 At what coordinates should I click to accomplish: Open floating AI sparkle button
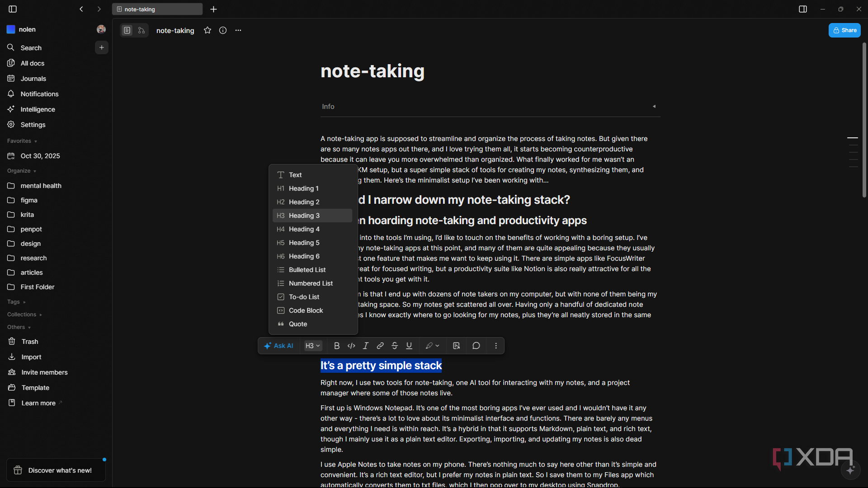click(850, 470)
